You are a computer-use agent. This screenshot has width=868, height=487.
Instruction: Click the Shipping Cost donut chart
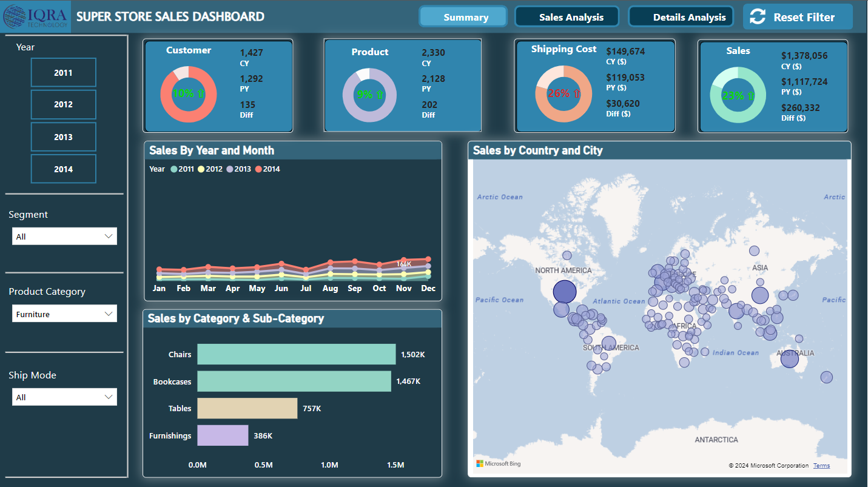point(563,94)
